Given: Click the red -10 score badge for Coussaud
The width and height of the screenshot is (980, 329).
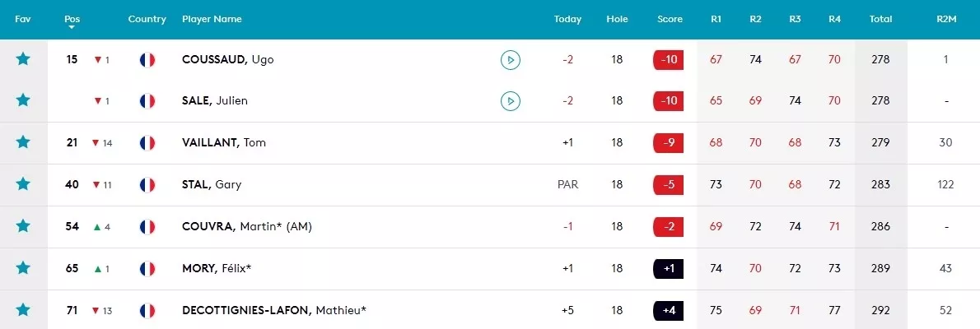Looking at the screenshot, I should [668, 60].
